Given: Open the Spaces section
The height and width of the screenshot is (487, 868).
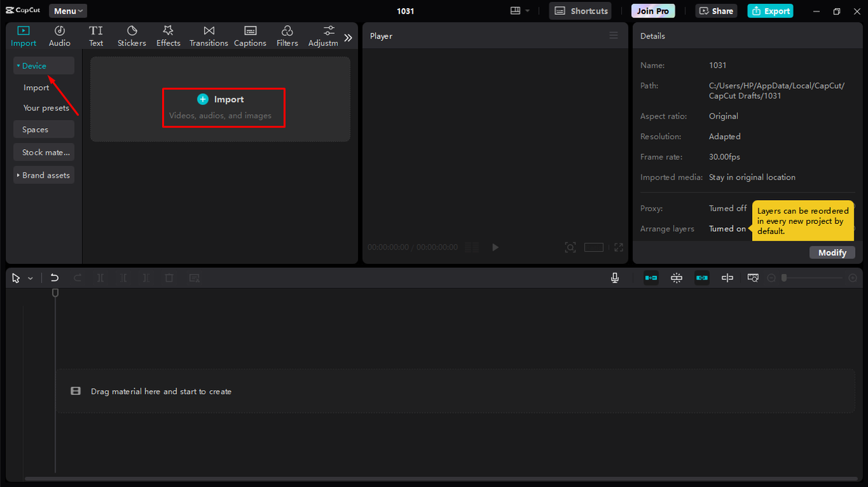Looking at the screenshot, I should pyautogui.click(x=44, y=130).
